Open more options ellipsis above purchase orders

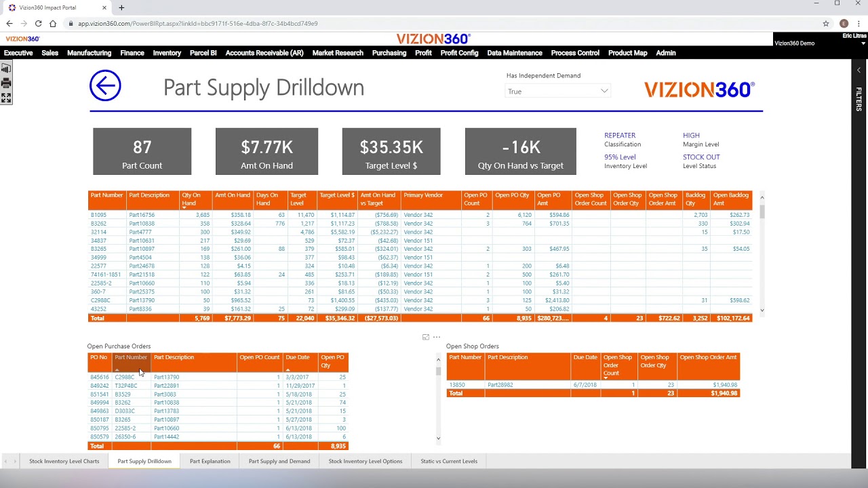437,337
